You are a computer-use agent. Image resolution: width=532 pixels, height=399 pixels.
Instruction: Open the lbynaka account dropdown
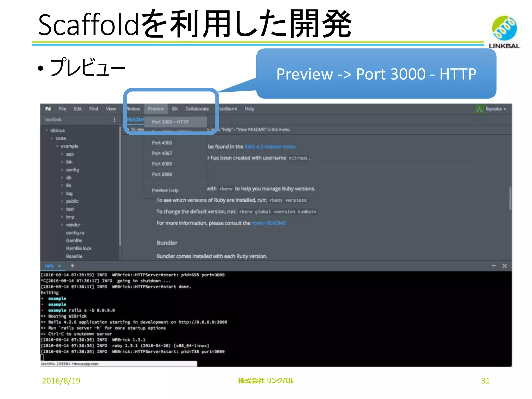(x=496, y=109)
